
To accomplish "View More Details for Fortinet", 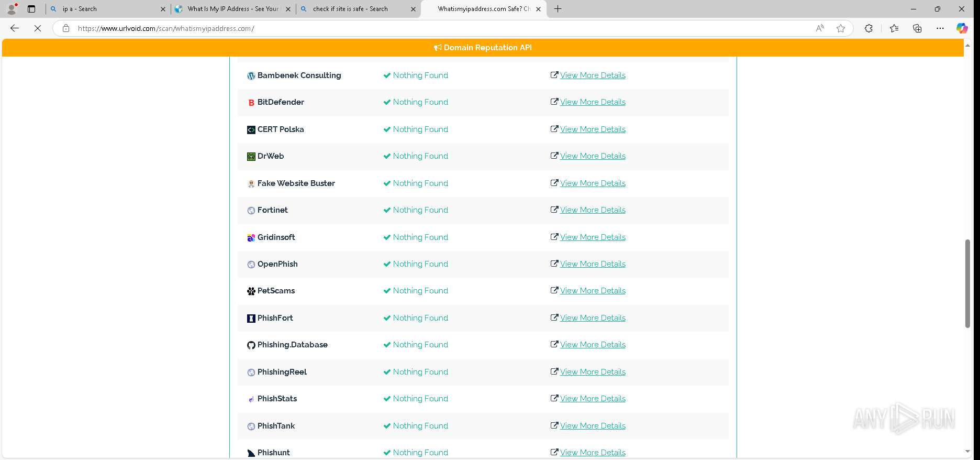I will [593, 210].
